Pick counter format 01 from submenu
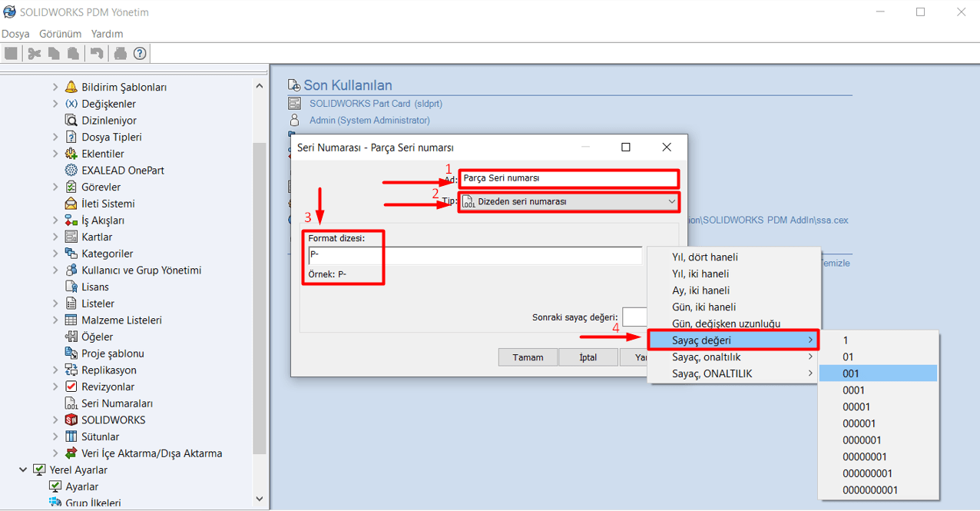Image resolution: width=980 pixels, height=511 pixels. [879, 357]
